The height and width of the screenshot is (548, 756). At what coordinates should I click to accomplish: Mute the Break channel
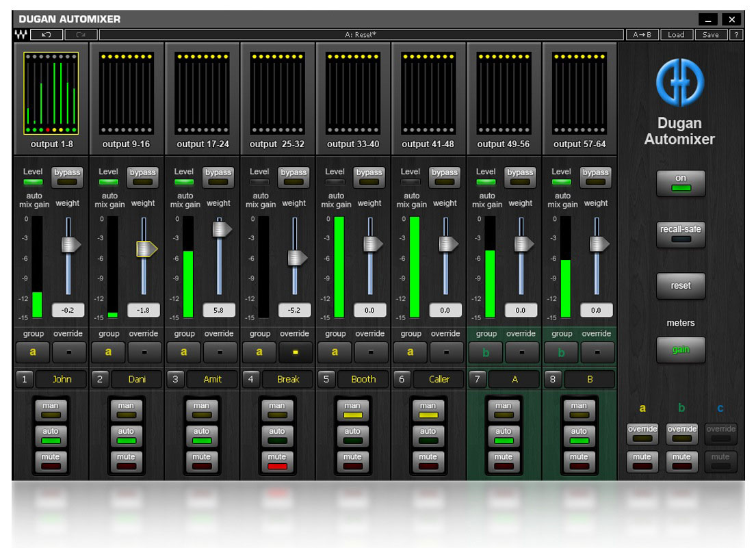pyautogui.click(x=277, y=462)
